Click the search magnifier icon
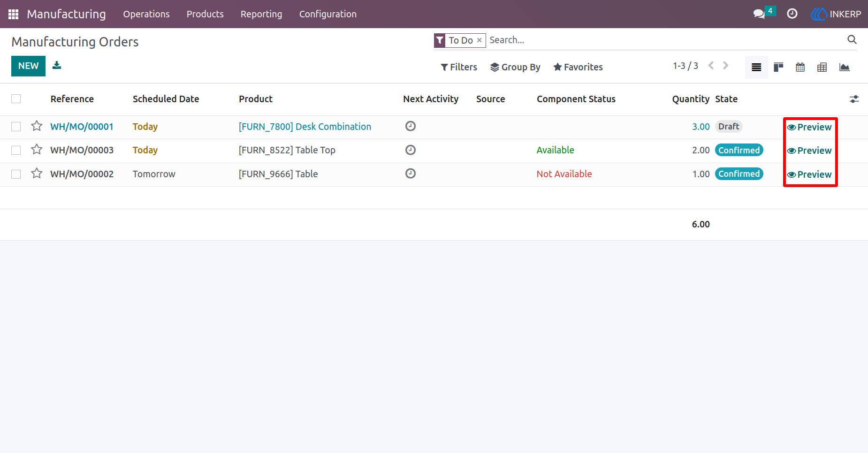Image resolution: width=868 pixels, height=453 pixels. (852, 40)
